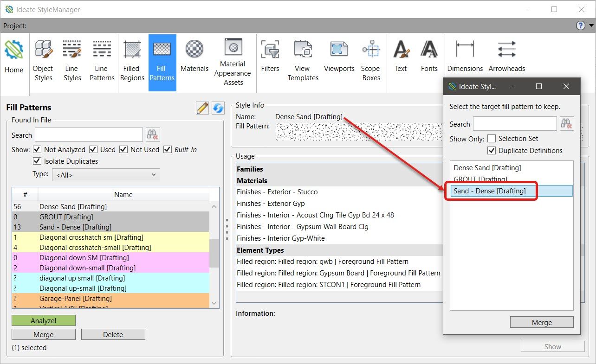Click Merge below the patterns list
596x364 pixels.
(x=44, y=334)
